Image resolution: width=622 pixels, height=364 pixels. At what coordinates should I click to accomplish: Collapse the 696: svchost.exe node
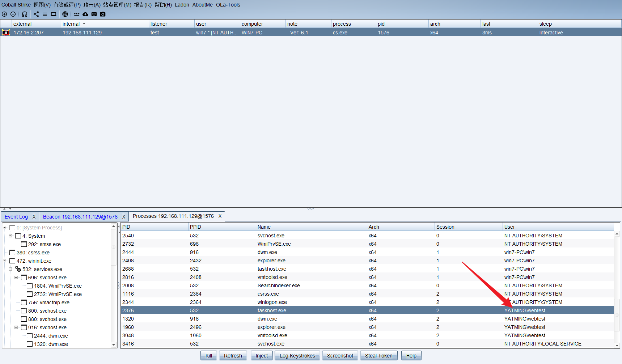[x=16, y=278]
